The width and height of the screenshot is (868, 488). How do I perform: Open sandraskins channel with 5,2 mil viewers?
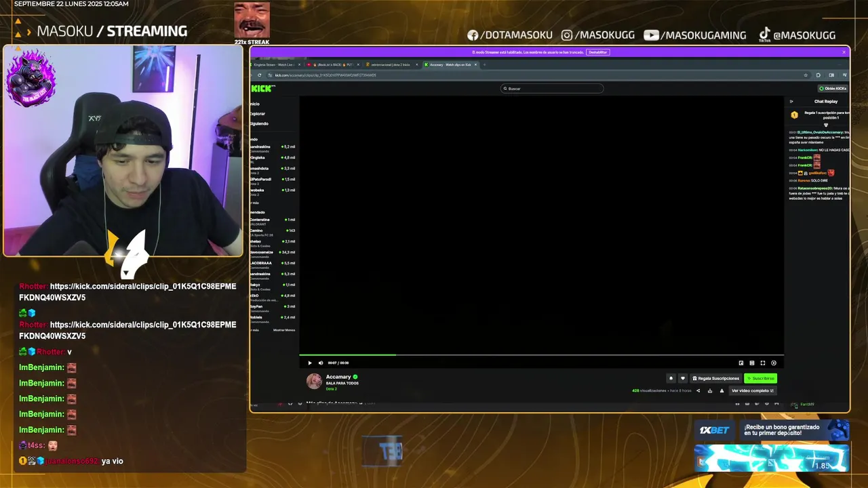(273, 148)
